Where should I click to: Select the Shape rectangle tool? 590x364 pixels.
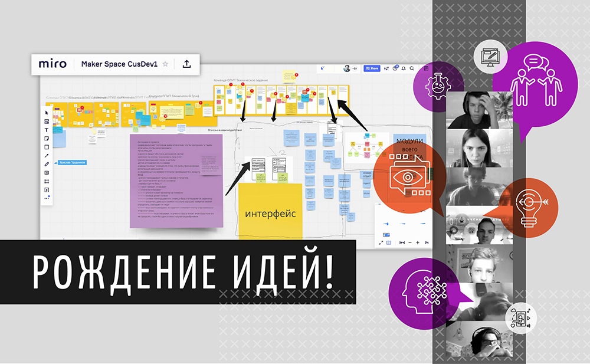click(x=47, y=146)
